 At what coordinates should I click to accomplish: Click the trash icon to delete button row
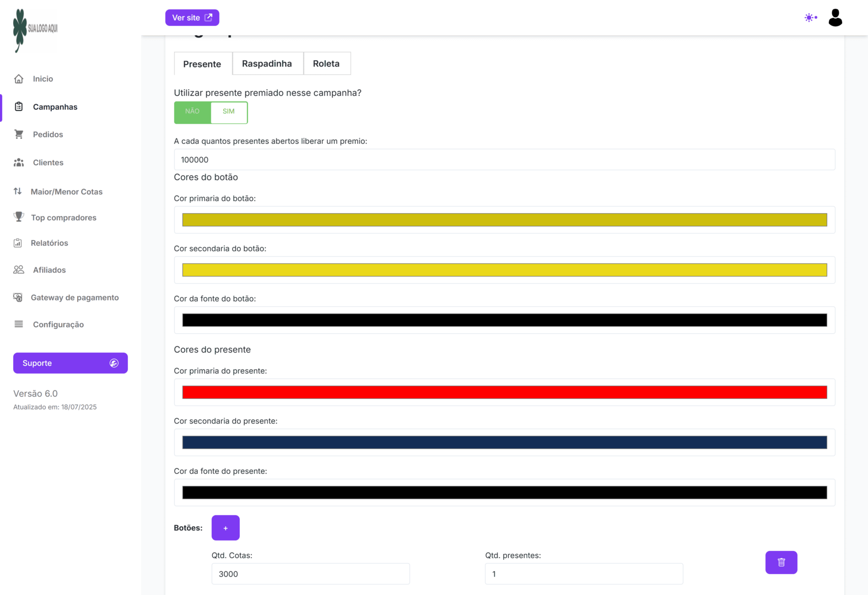pyautogui.click(x=781, y=562)
